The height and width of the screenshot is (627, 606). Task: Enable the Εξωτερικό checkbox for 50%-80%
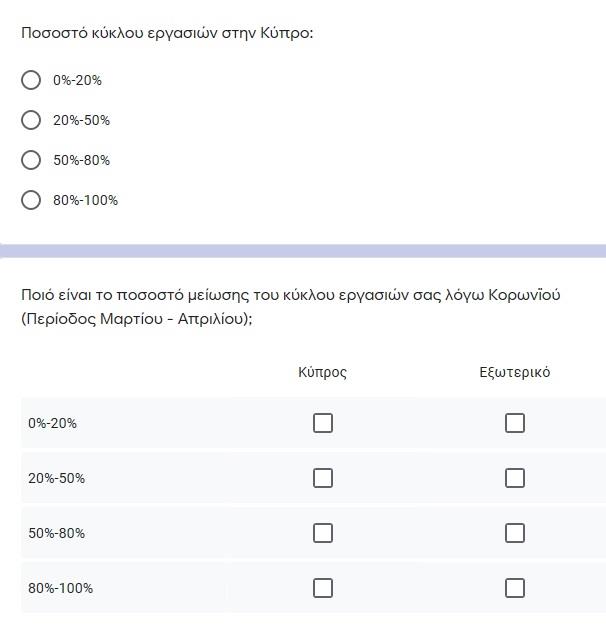tap(515, 533)
